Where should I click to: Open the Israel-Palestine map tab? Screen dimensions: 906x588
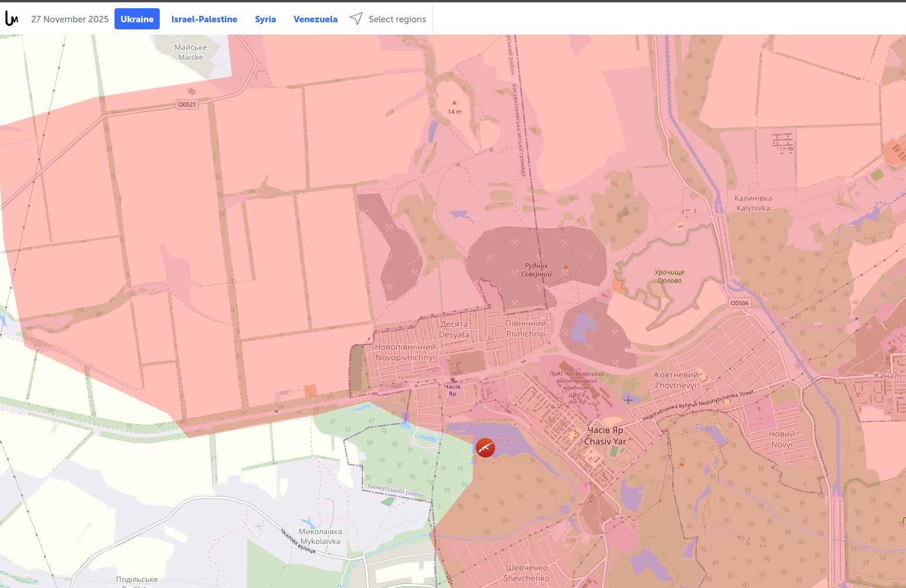204,19
